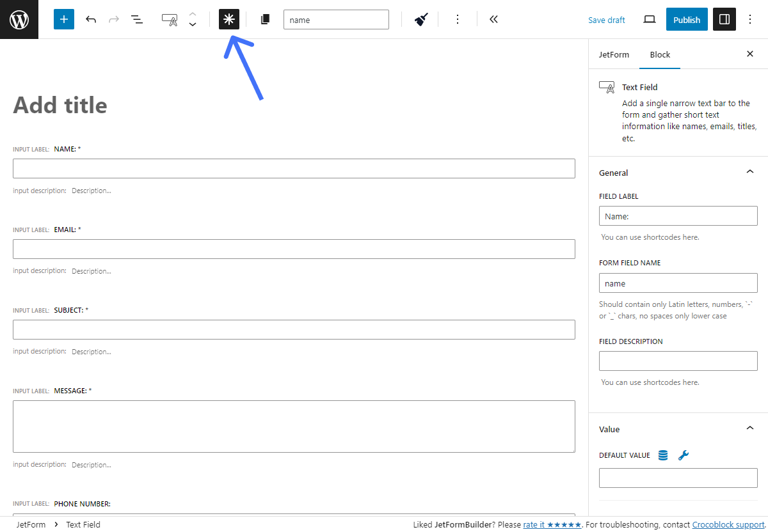Open the Document Overview list view
The height and width of the screenshot is (532, 768).
click(136, 19)
